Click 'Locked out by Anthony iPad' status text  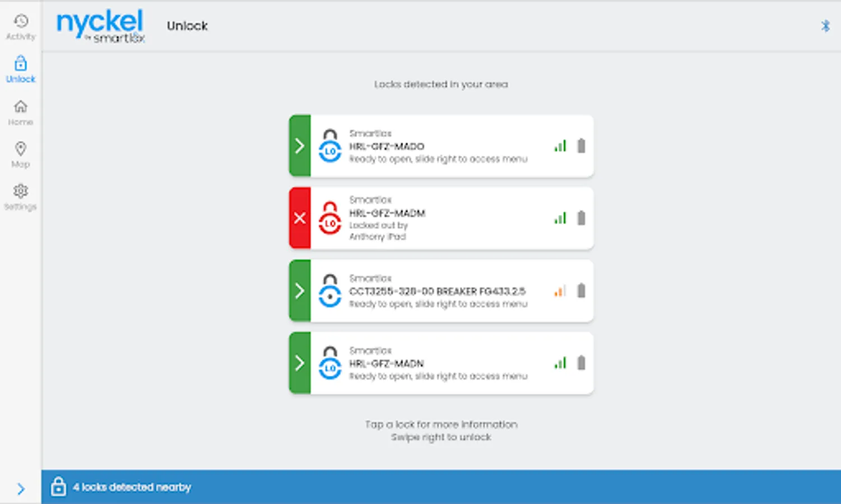pyautogui.click(x=379, y=231)
